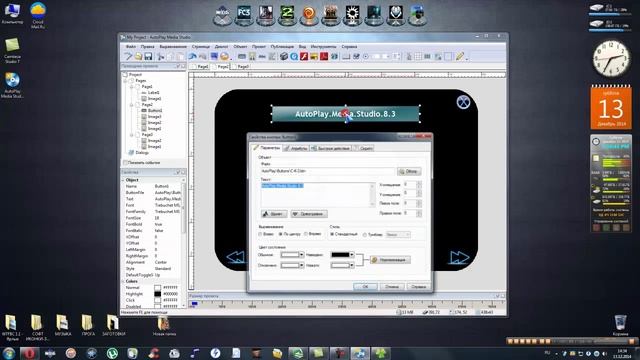The height and width of the screenshot is (360, 640).
Task: Open Cloud Mail.Ru desktop shortcut
Action: pos(38,16)
